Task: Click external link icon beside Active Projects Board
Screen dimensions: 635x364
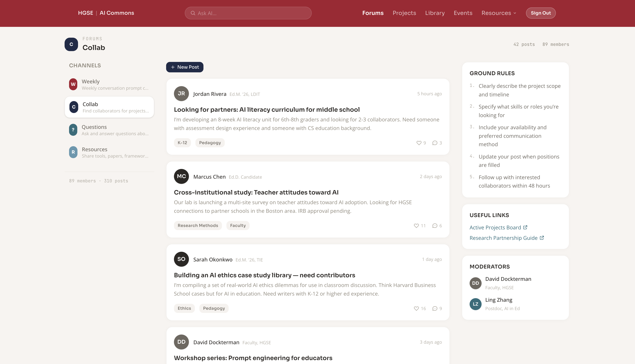Action: 525,227
